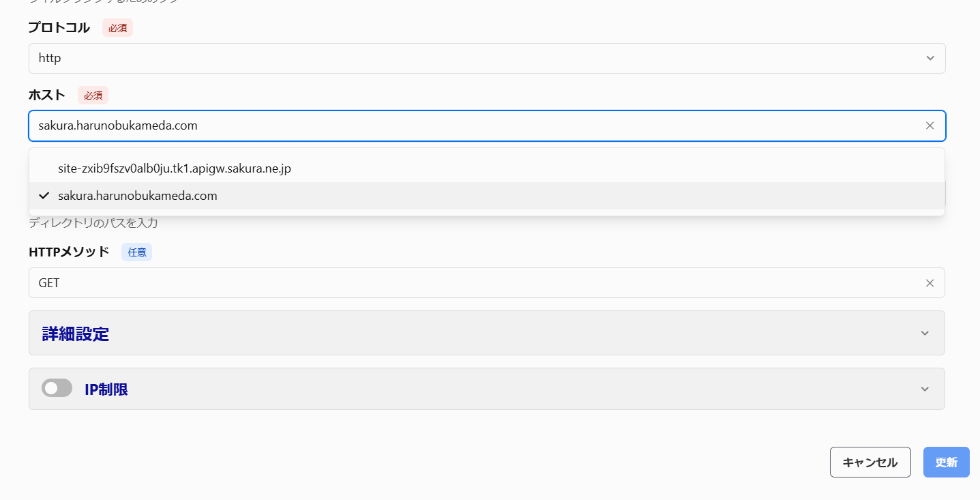Click the chevron arrow in the プロトコル field
Image resolution: width=980 pixels, height=500 pixels.
[930, 59]
